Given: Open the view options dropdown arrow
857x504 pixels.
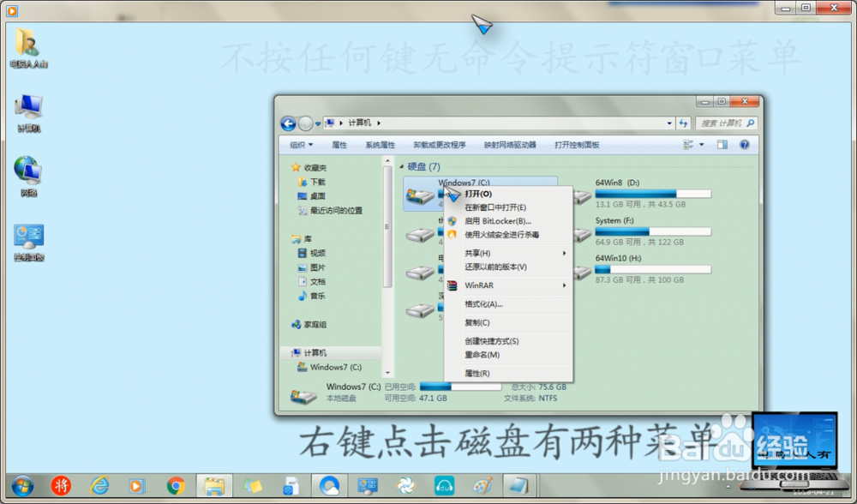Looking at the screenshot, I should pyautogui.click(x=702, y=145).
